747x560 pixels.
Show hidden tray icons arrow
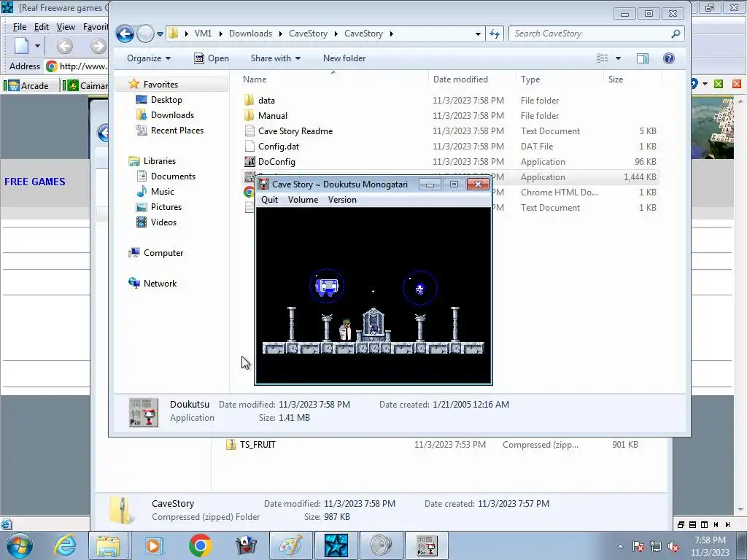pyautogui.click(x=620, y=547)
